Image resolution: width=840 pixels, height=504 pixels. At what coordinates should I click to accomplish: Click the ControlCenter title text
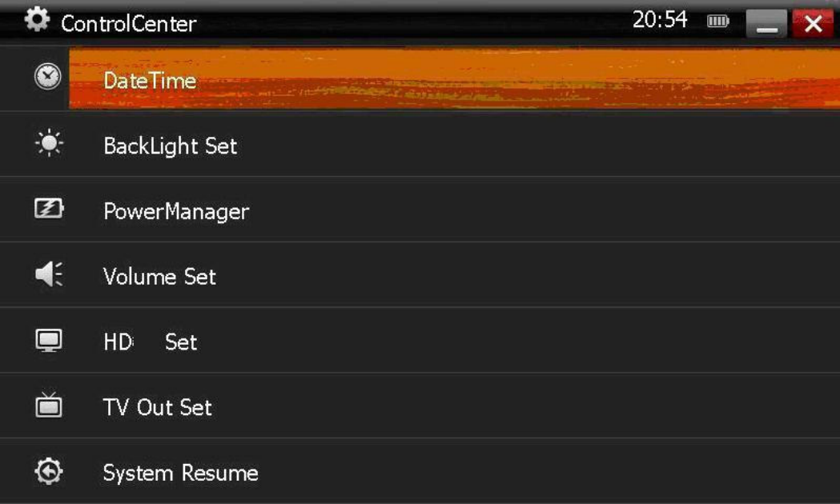pos(128,23)
